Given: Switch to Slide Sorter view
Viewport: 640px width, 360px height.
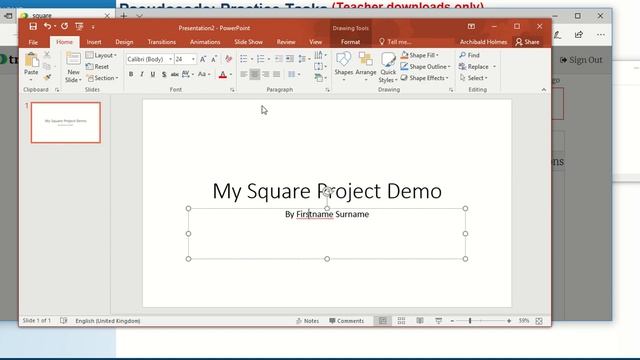Looking at the screenshot, I should (402, 321).
